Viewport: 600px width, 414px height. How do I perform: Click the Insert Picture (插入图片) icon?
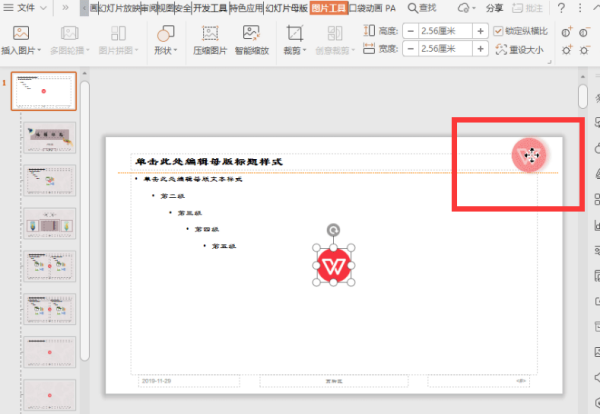click(21, 33)
